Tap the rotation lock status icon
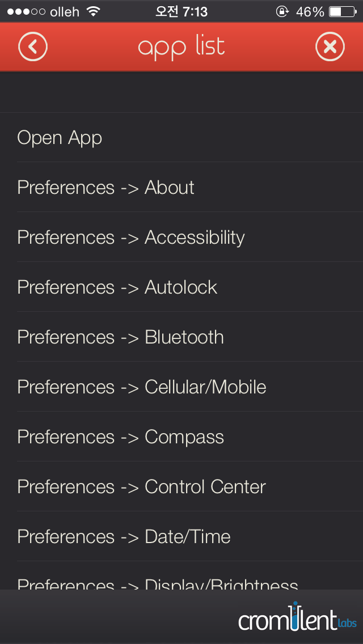The height and width of the screenshot is (644, 363). (x=282, y=11)
